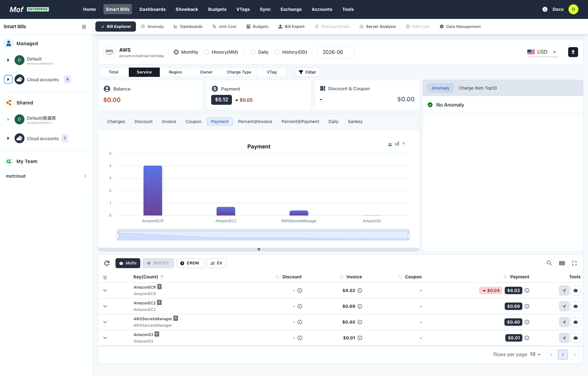
Task: Select the Charge item Top10 tab
Action: (x=477, y=88)
